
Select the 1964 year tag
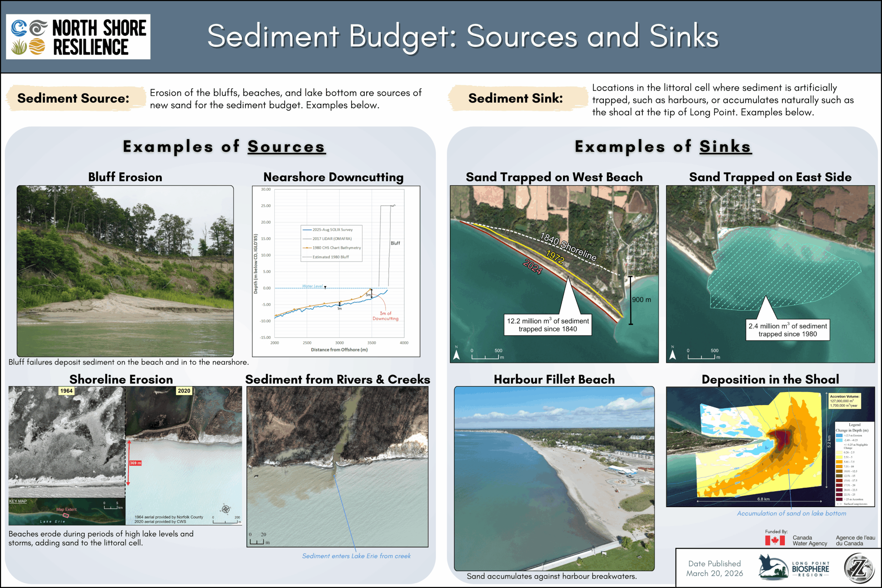click(x=66, y=391)
